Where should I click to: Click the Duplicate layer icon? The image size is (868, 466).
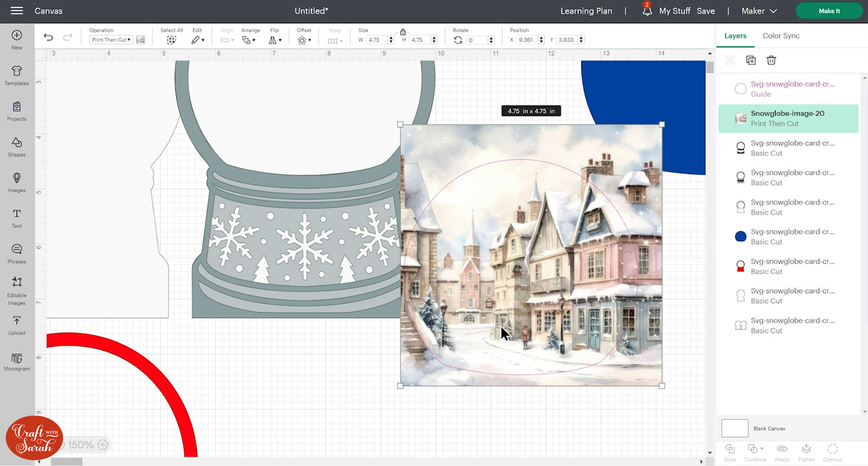tap(751, 60)
